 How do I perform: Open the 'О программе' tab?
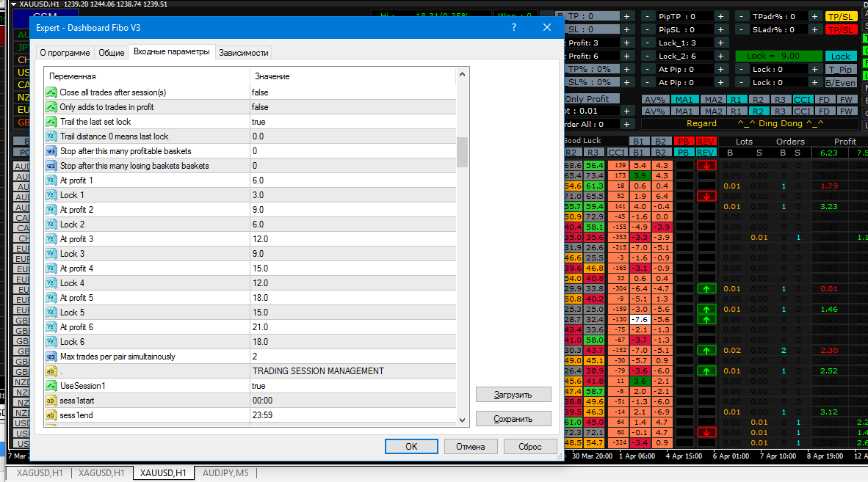(65, 53)
